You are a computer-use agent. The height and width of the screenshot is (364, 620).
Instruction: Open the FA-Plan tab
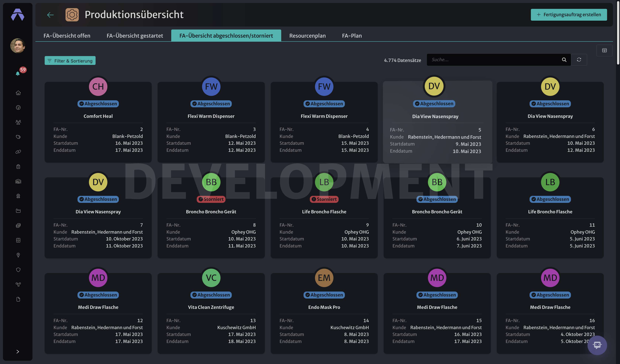pos(352,36)
